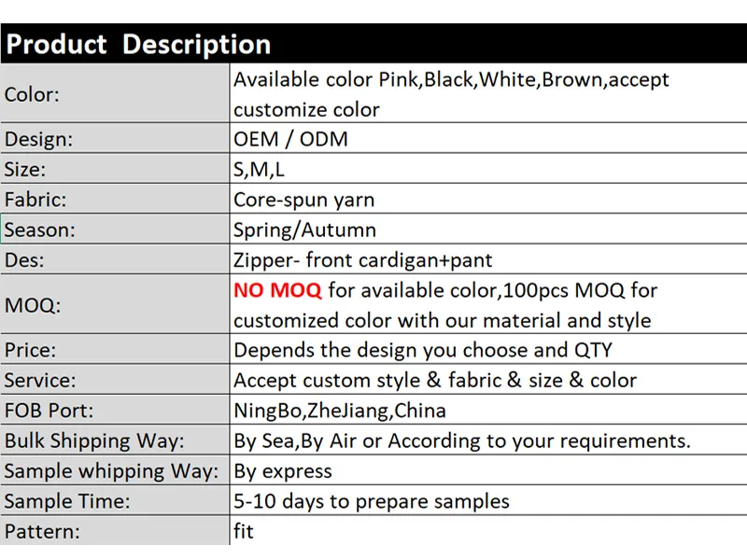
Task: Click the red NO MOQ text
Action: pyautogui.click(x=277, y=290)
